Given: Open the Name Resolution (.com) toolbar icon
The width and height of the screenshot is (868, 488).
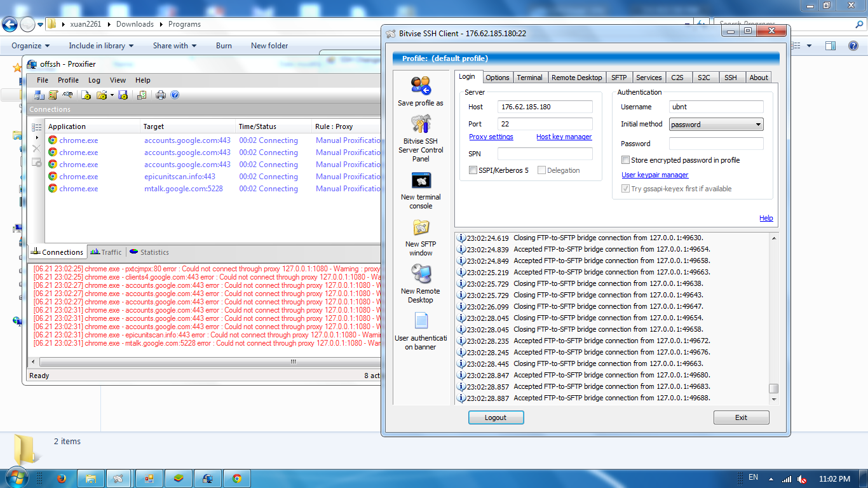Looking at the screenshot, I should 67,95.
